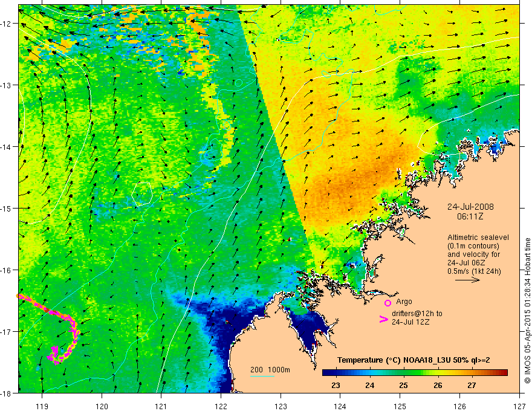
Task: Click the longitude axis label 127
Action: pos(519,406)
